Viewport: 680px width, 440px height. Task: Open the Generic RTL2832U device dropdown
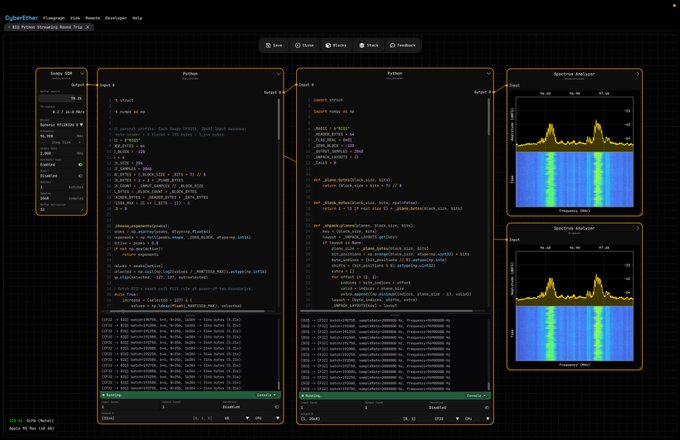pos(61,125)
